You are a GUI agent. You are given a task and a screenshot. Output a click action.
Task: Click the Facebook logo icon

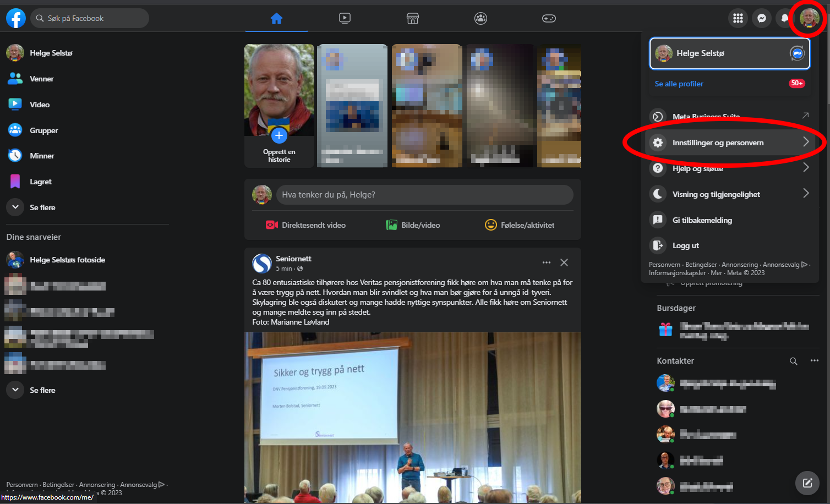click(16, 18)
